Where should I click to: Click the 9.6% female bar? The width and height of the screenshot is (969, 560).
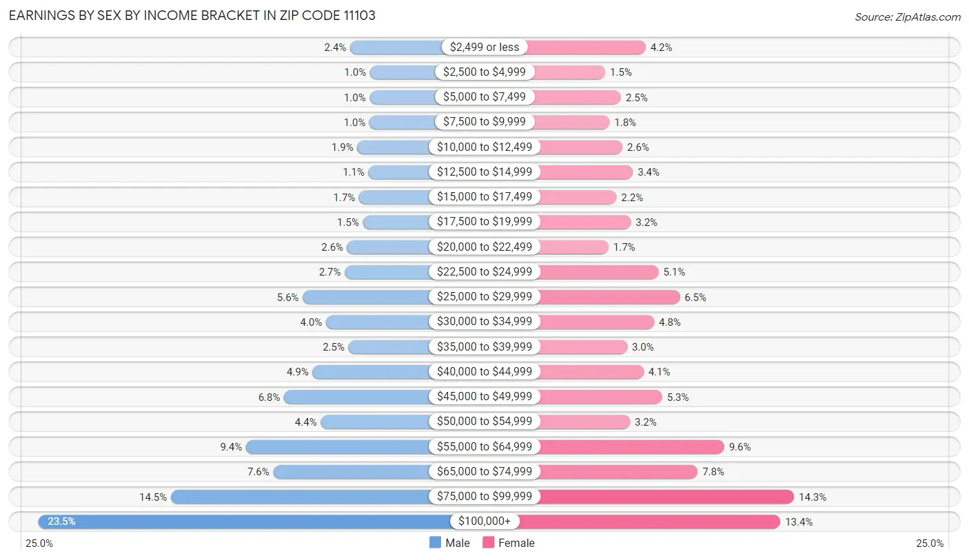tap(604, 446)
